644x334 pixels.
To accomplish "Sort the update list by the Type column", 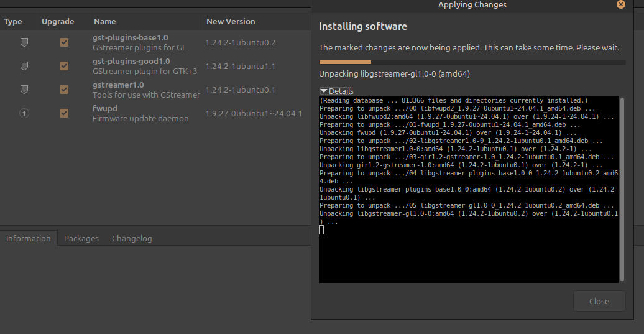I will tap(13, 22).
